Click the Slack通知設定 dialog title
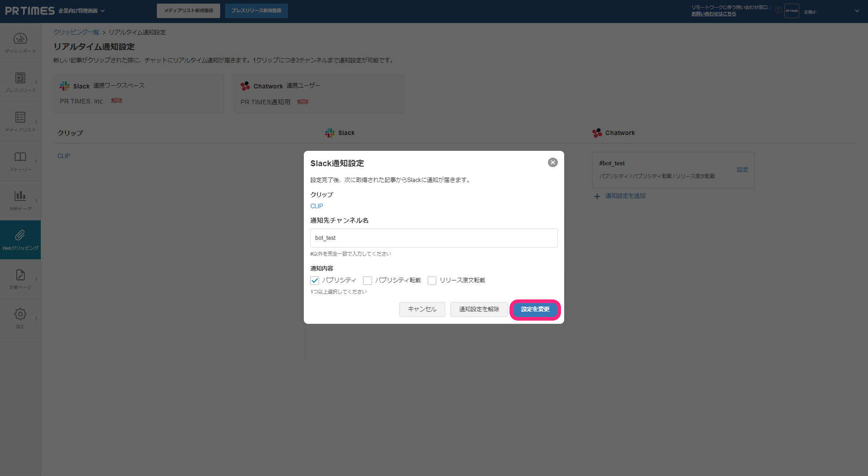The width and height of the screenshot is (868, 476). [x=337, y=163]
